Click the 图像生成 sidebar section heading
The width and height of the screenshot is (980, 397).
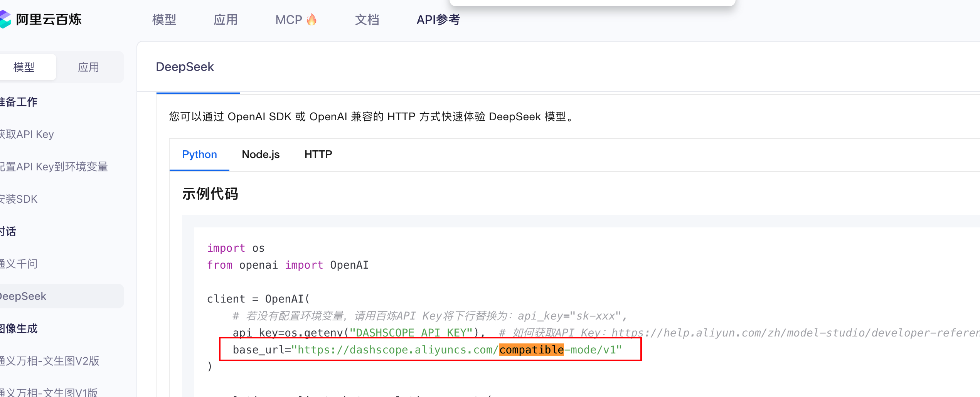[19, 328]
